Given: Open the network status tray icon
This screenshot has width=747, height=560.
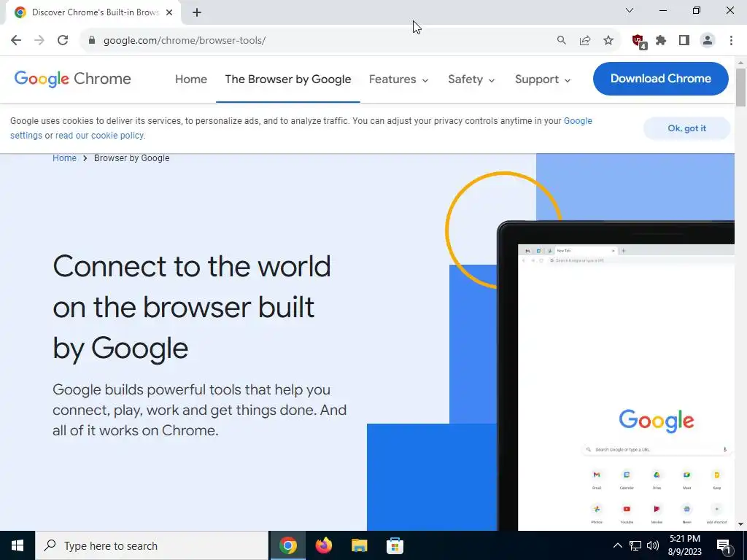Looking at the screenshot, I should [635, 545].
